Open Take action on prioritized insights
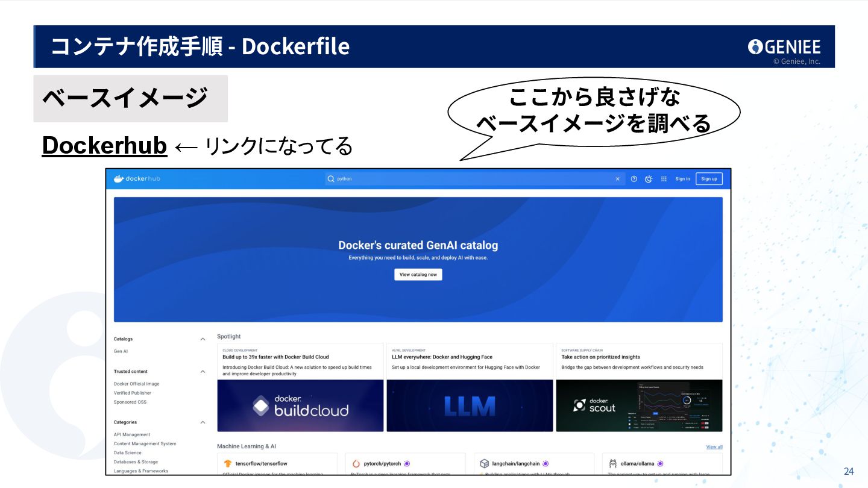 pos(600,357)
